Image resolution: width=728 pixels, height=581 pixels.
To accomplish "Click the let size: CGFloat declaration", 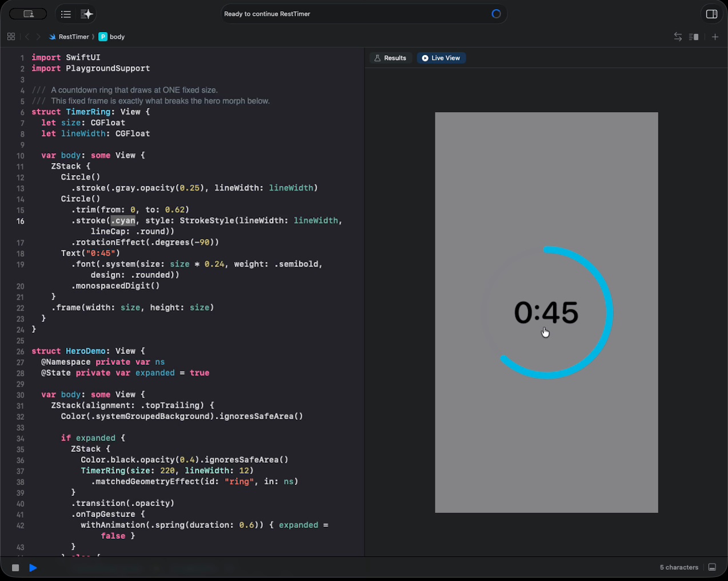I will coord(83,123).
